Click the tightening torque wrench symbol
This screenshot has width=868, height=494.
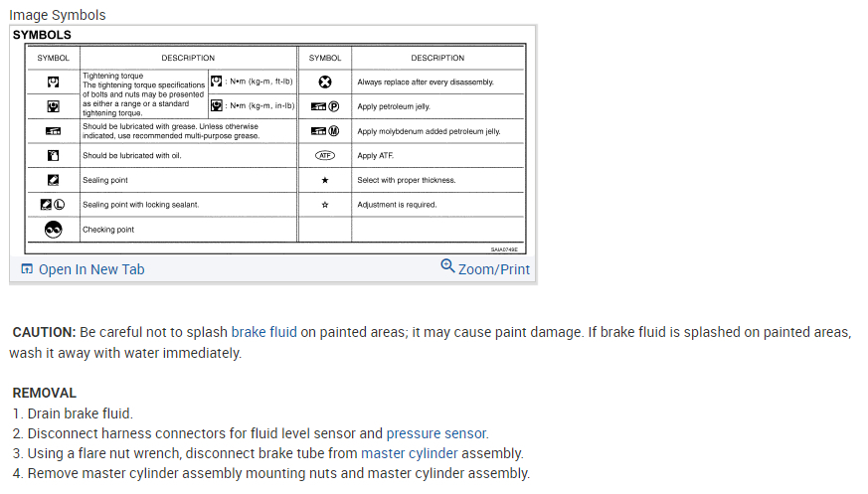pyautogui.click(x=54, y=82)
